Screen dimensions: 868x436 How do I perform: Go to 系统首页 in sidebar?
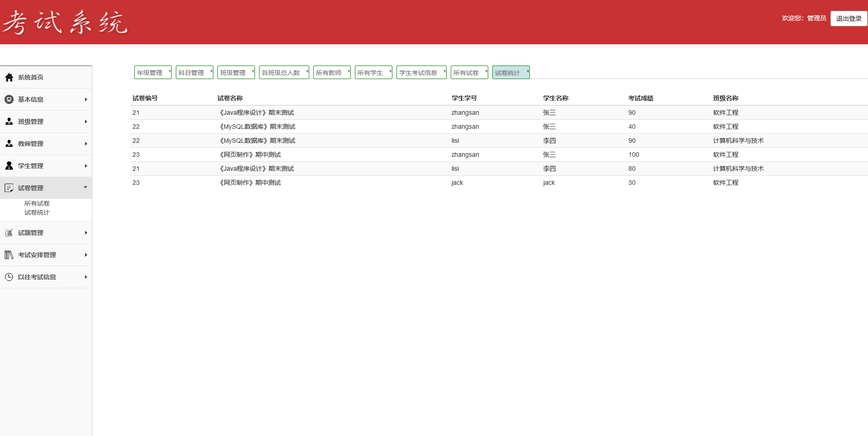coord(31,77)
